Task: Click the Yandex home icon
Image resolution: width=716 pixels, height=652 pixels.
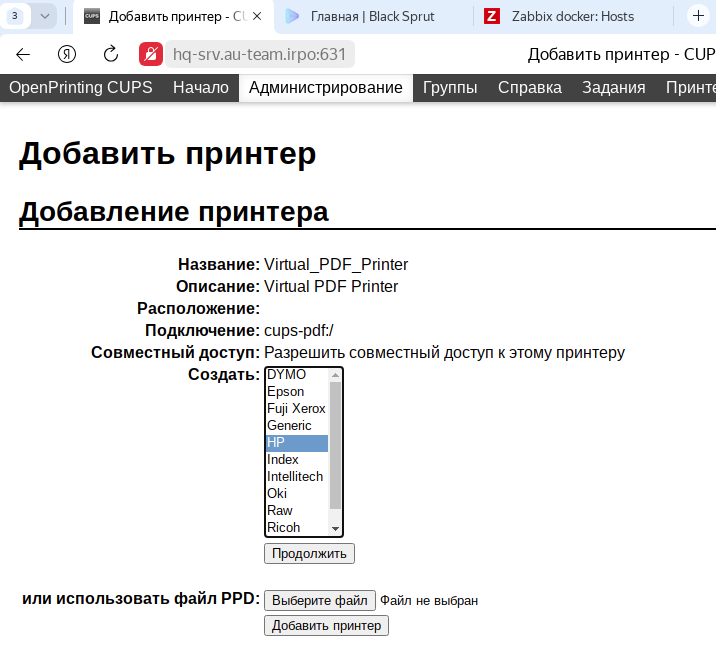Action: pyautogui.click(x=67, y=54)
